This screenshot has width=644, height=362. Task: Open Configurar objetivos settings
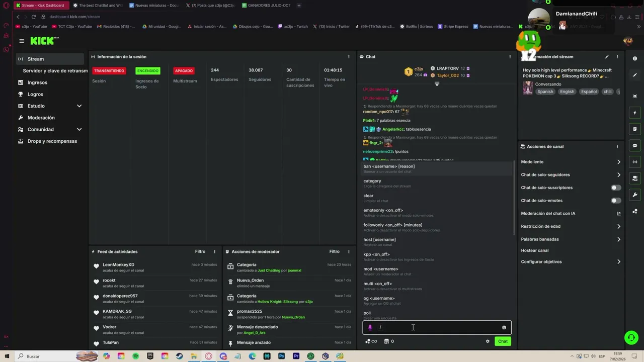coord(571,262)
